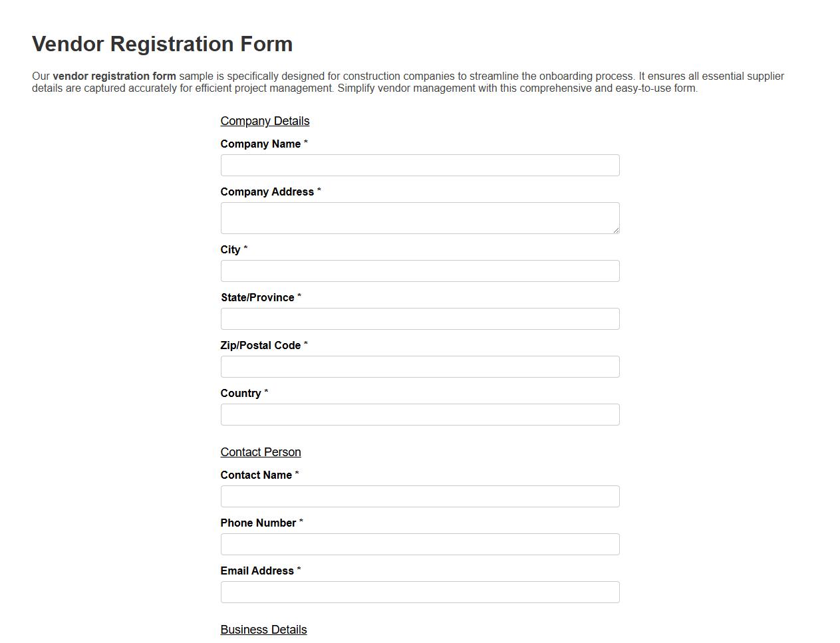Click the Country input field
The image size is (840, 643).
(420, 414)
